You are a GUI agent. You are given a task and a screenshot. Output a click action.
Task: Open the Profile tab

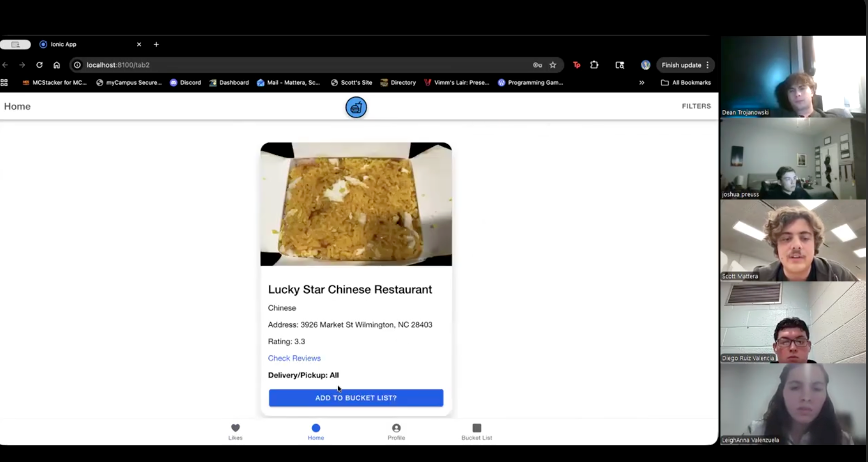(x=396, y=432)
